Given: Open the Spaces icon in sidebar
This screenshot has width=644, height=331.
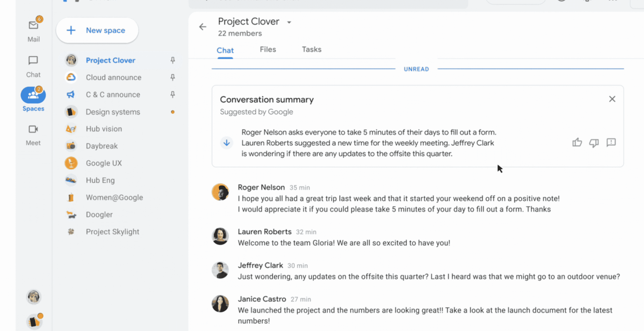Looking at the screenshot, I should (33, 95).
